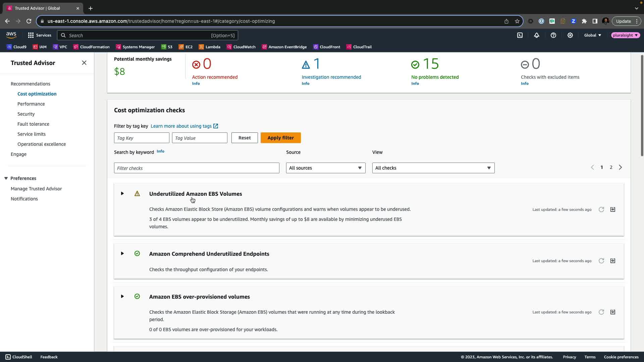Open the AWS notifications bell
This screenshot has width=644, height=362.
pos(536,35)
